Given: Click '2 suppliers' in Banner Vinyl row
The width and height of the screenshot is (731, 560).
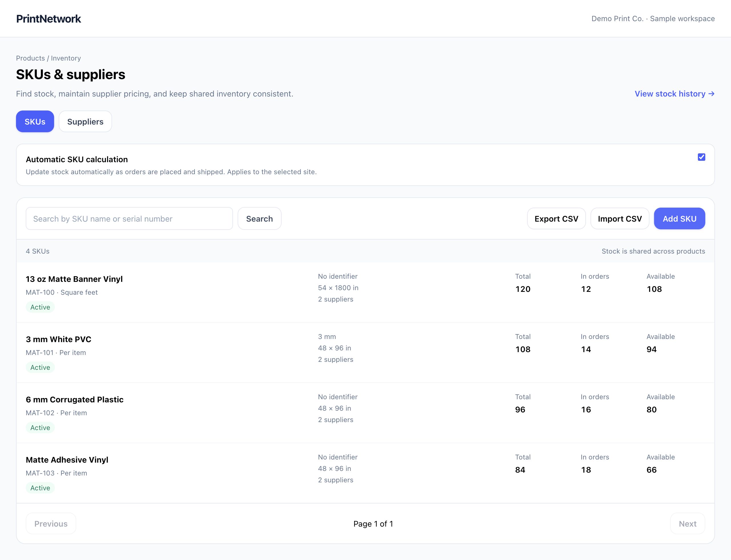Looking at the screenshot, I should 335,299.
